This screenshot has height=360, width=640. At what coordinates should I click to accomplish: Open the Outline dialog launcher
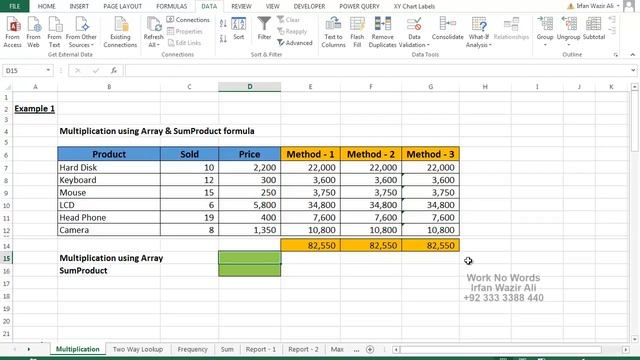click(616, 55)
